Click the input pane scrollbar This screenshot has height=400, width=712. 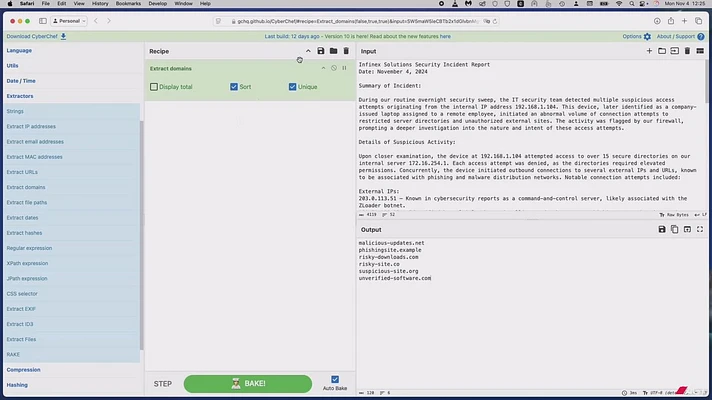pyautogui.click(x=707, y=82)
